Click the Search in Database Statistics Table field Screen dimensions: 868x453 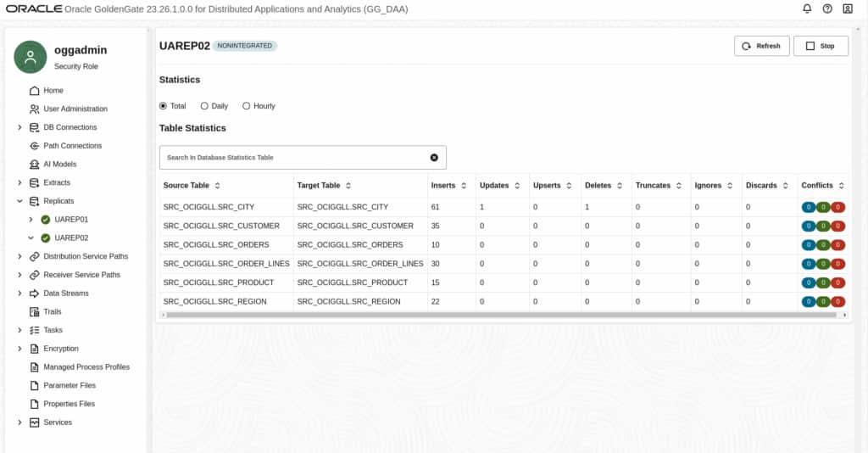click(303, 158)
